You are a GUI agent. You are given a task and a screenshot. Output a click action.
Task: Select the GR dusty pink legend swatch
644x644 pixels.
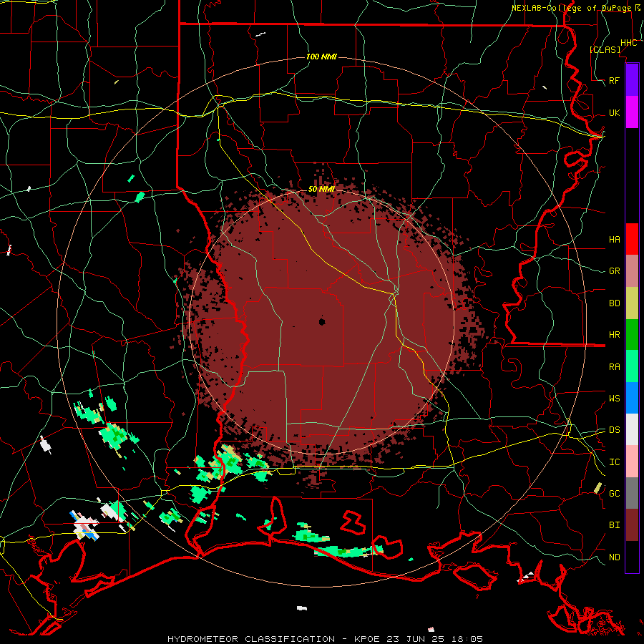click(632, 271)
